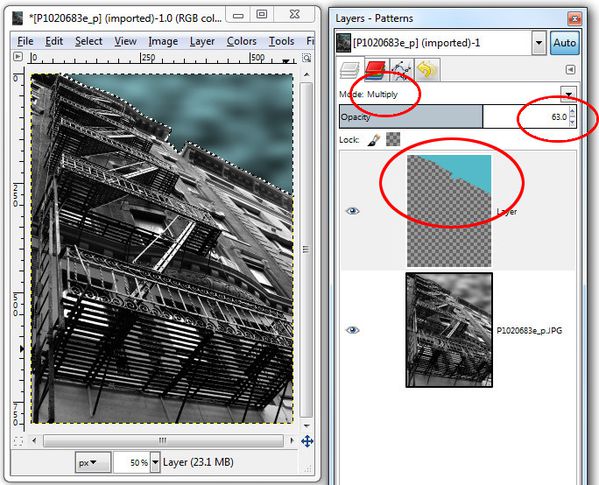Click the scroll down arrow of canvas
This screenshot has height=485, width=599.
pyautogui.click(x=306, y=425)
